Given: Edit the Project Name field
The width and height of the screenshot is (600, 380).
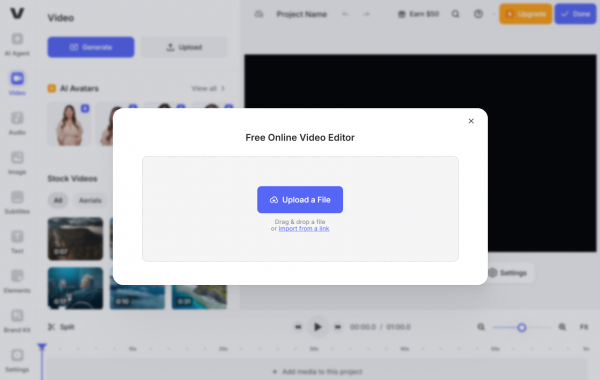Looking at the screenshot, I should [x=302, y=14].
